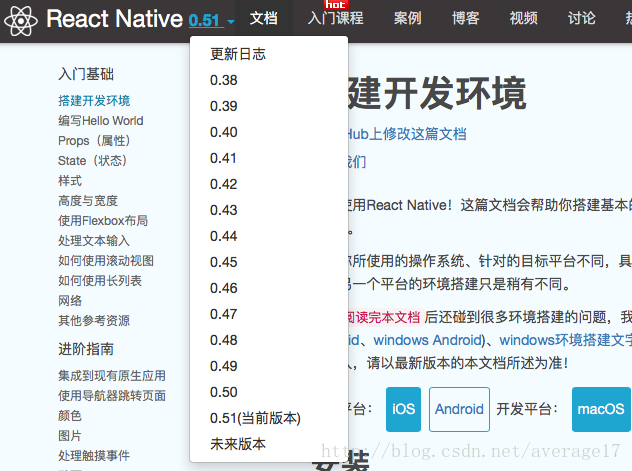
Task: Choose version 0.40 from the dropdown
Action: pos(224,132)
